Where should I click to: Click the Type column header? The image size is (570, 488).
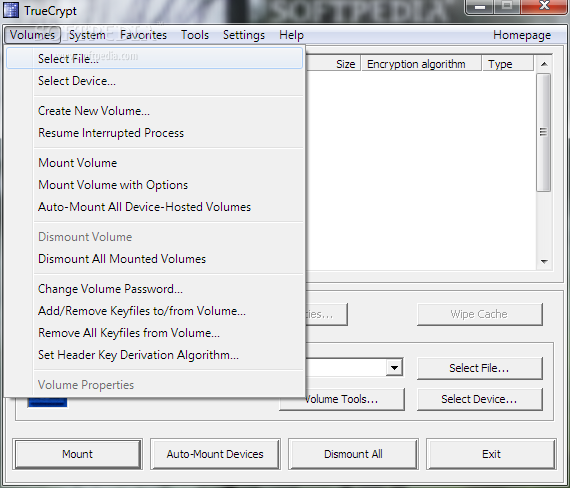pyautogui.click(x=508, y=64)
